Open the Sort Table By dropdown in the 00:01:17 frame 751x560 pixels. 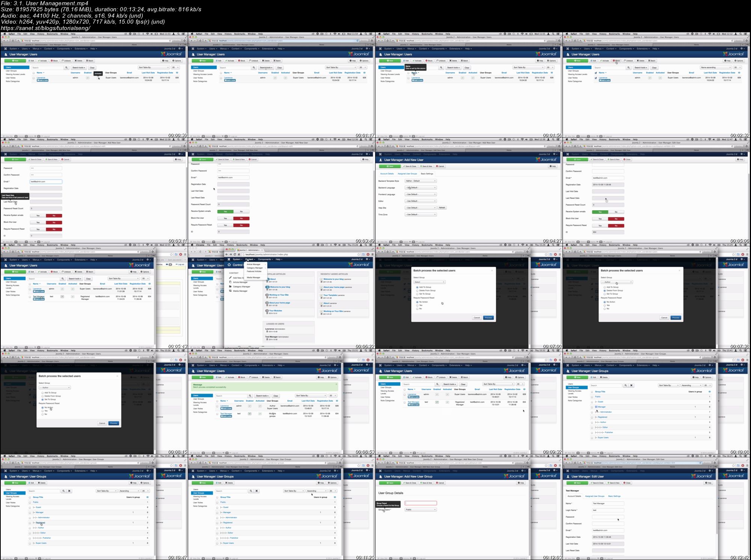[341, 68]
